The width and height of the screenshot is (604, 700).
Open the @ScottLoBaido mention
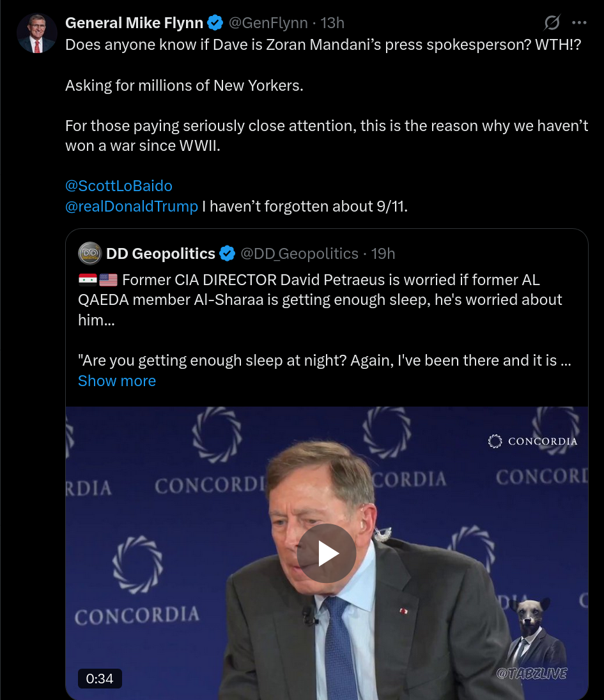(119, 186)
